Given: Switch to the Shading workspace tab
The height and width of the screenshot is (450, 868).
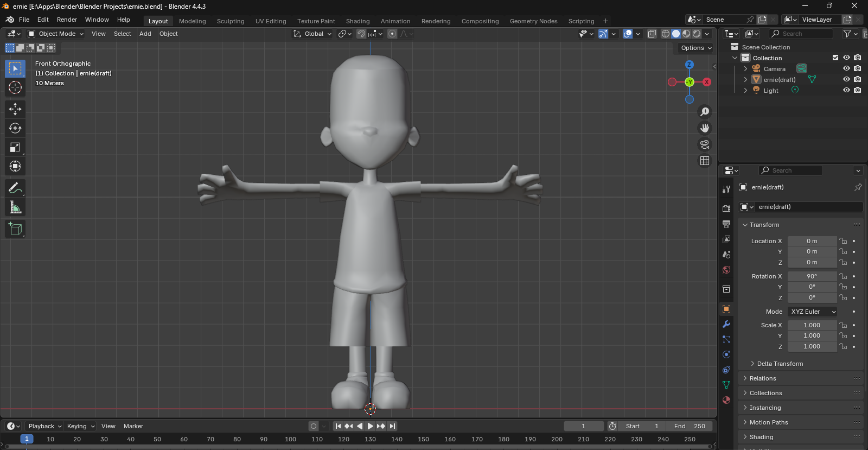Looking at the screenshot, I should [358, 21].
